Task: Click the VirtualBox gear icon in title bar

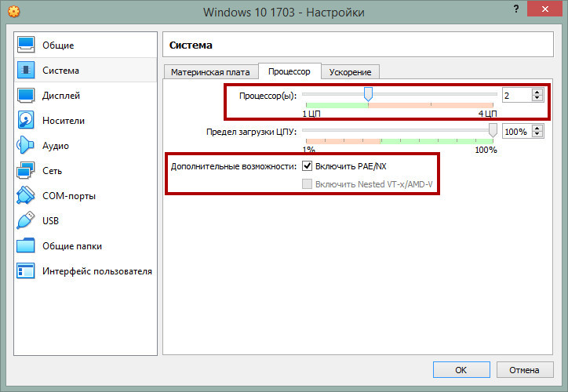Action: point(14,12)
